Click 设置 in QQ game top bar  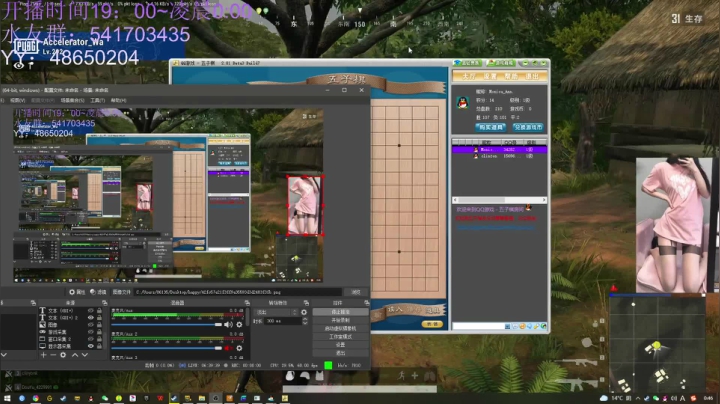(489, 76)
